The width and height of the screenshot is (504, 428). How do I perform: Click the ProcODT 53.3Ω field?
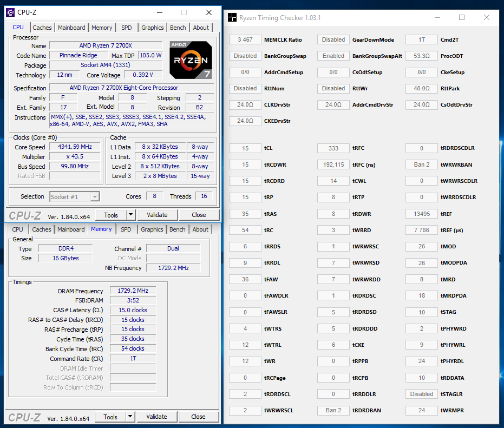(x=421, y=56)
